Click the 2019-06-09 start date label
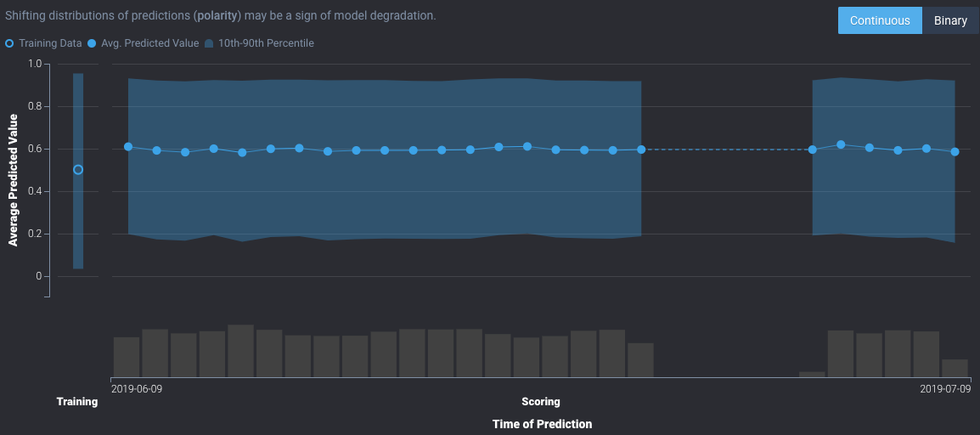 click(138, 387)
